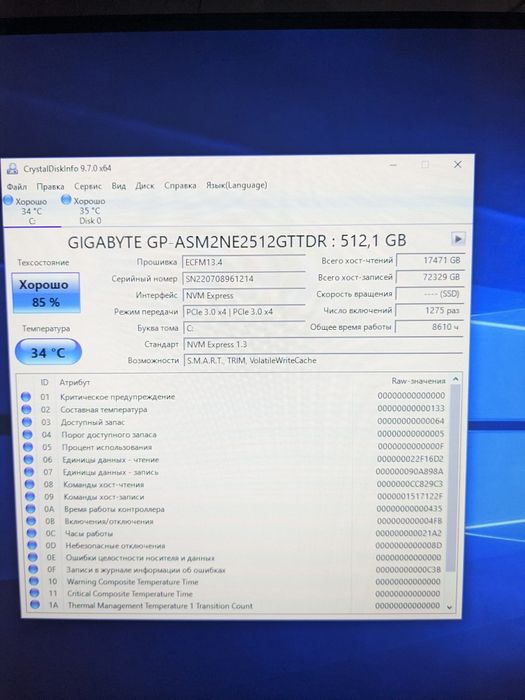The width and height of the screenshot is (525, 700).
Task: Click status dot for Время работы контроллера
Action: click(30, 509)
